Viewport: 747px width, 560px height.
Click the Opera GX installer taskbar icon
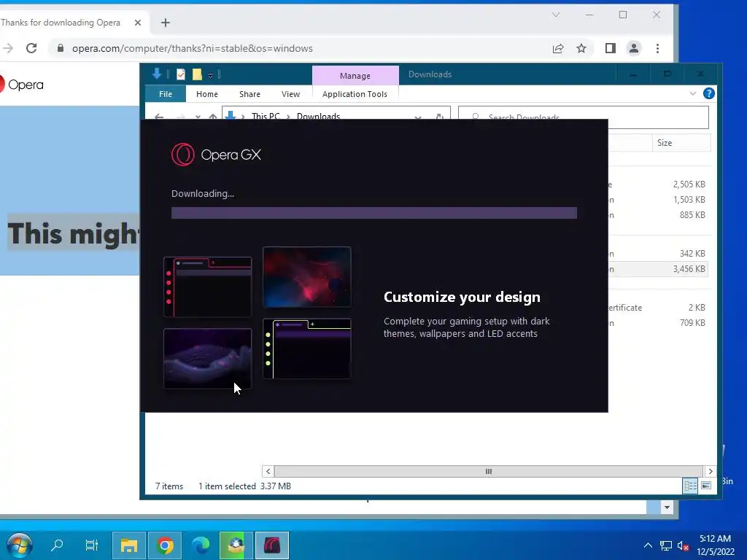(x=272, y=545)
